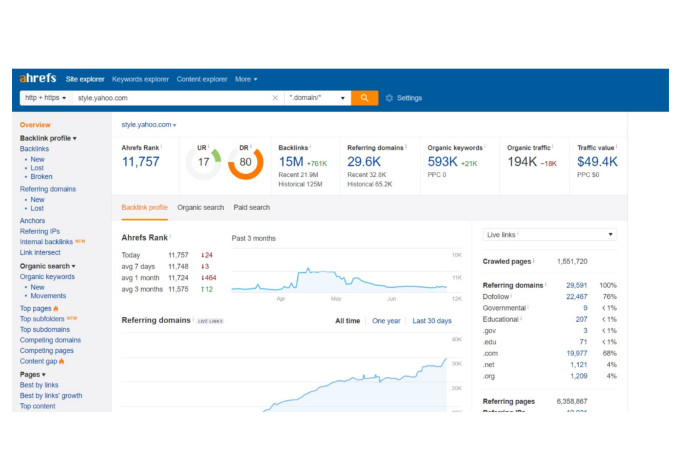The image size is (680, 459).
Task: Click the 29.6K referring domains value
Action: click(363, 161)
